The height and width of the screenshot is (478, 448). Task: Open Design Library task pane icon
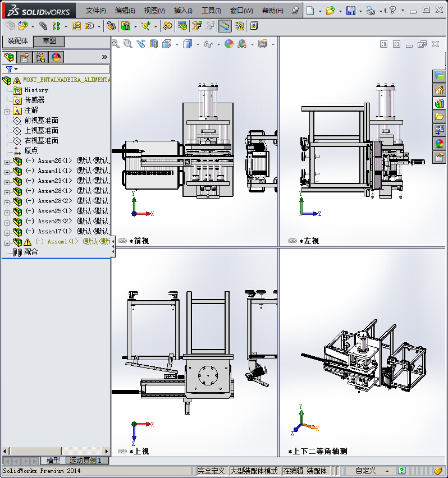point(439,103)
